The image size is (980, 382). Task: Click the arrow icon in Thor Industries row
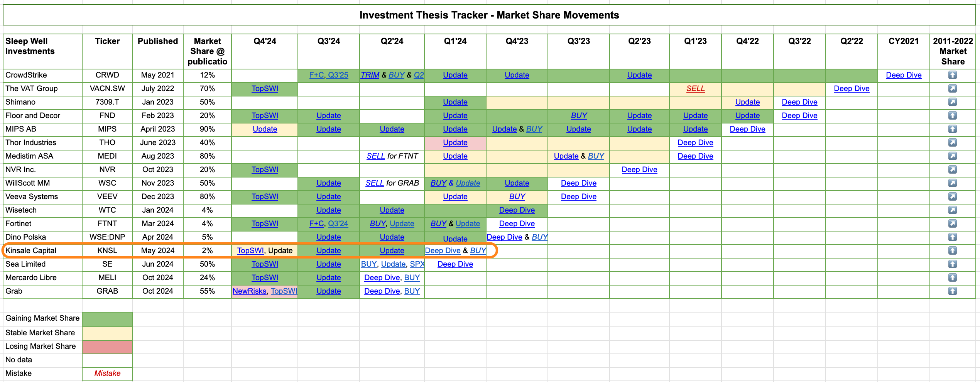(952, 142)
